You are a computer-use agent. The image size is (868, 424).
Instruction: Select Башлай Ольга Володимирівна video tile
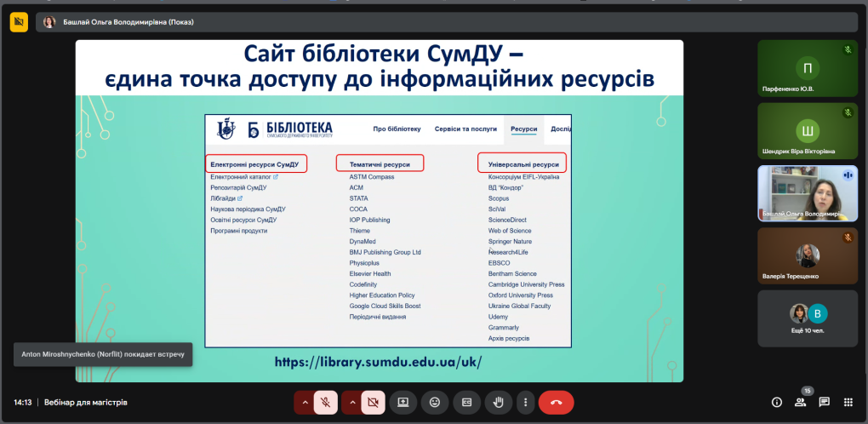coord(808,192)
